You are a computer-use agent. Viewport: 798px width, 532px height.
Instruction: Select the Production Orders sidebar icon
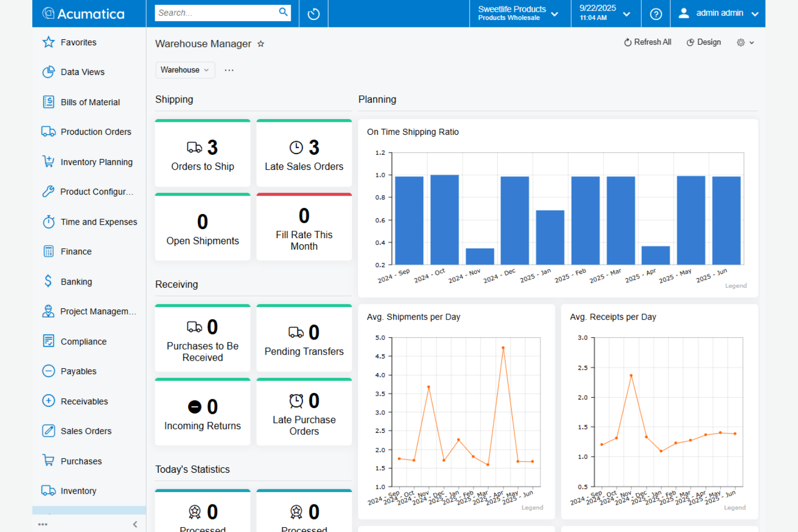pyautogui.click(x=48, y=132)
